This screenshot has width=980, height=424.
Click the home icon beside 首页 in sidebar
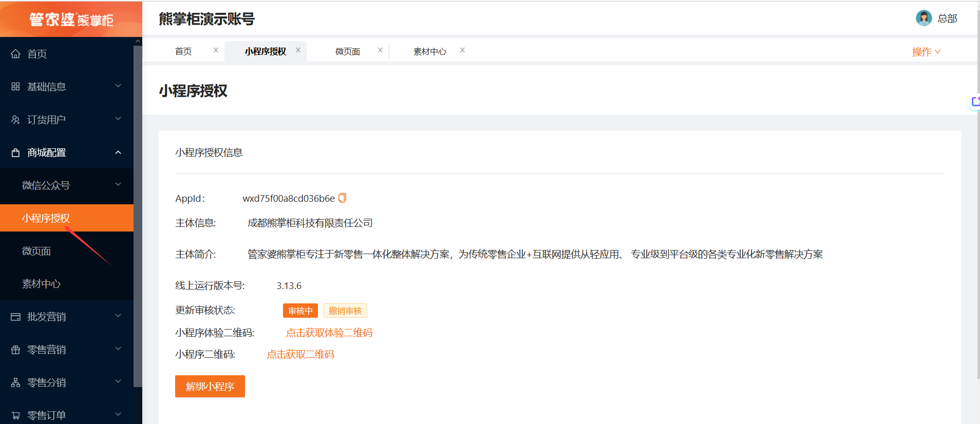(x=15, y=54)
